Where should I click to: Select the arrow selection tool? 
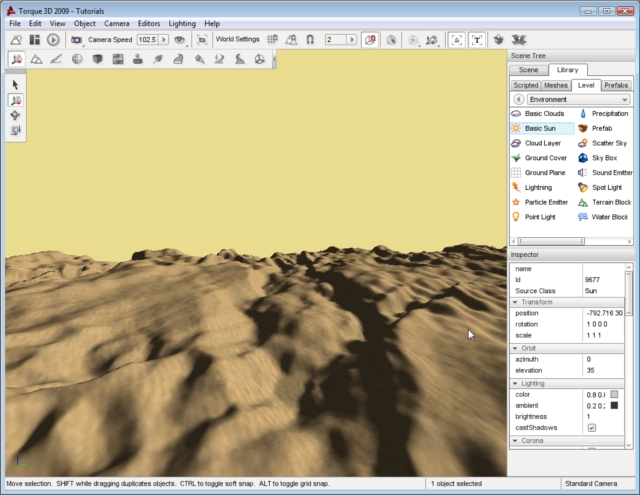(16, 85)
